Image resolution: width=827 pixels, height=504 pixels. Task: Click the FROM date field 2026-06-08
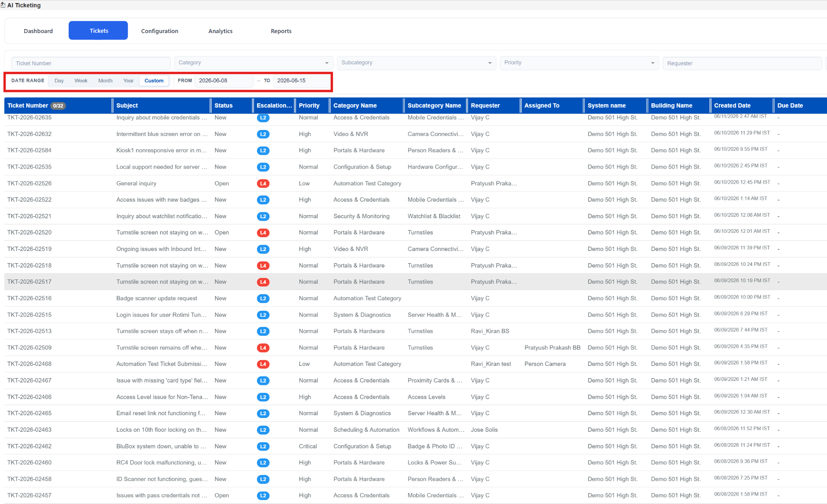224,81
